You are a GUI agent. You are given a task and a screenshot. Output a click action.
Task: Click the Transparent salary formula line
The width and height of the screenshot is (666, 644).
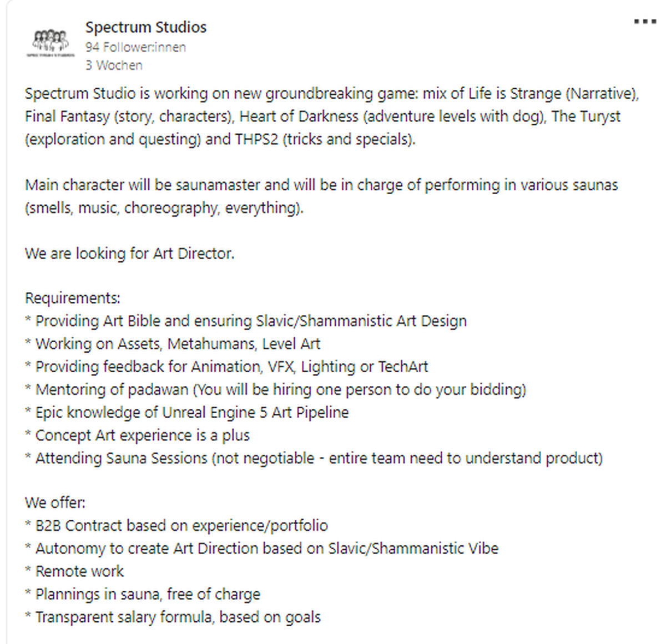pyautogui.click(x=173, y=617)
